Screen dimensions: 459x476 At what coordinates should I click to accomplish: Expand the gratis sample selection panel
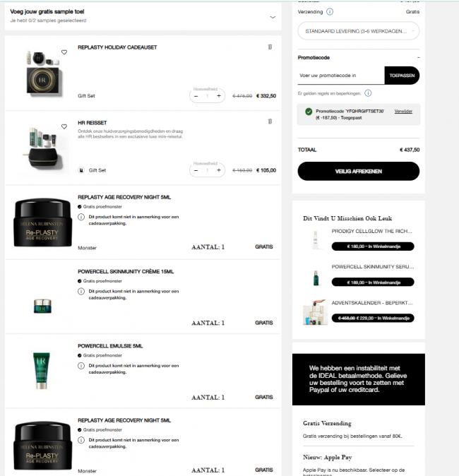pyautogui.click(x=273, y=18)
